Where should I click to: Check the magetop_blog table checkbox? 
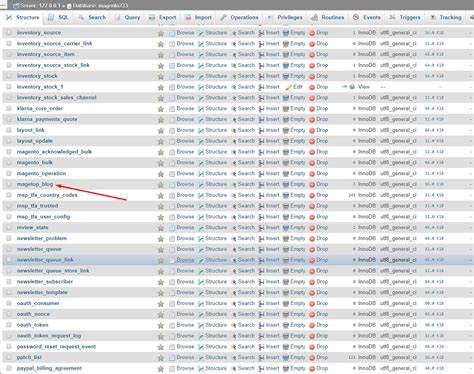tap(9, 184)
